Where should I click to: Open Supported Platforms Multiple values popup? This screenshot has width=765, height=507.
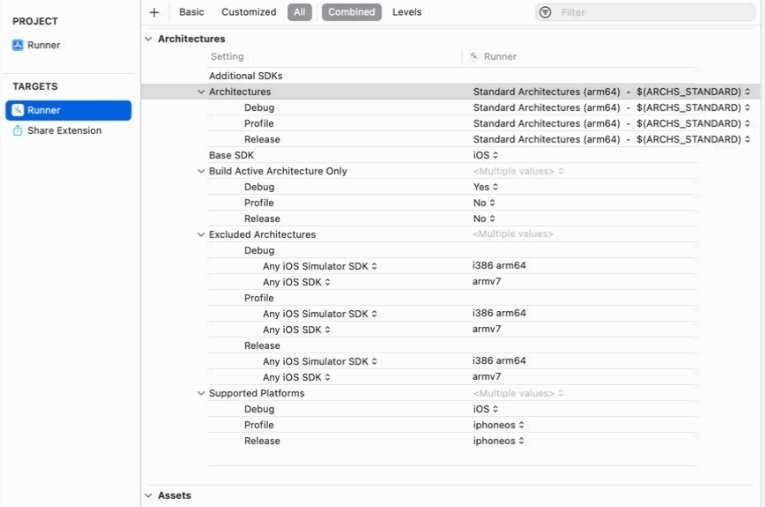pyautogui.click(x=518, y=393)
